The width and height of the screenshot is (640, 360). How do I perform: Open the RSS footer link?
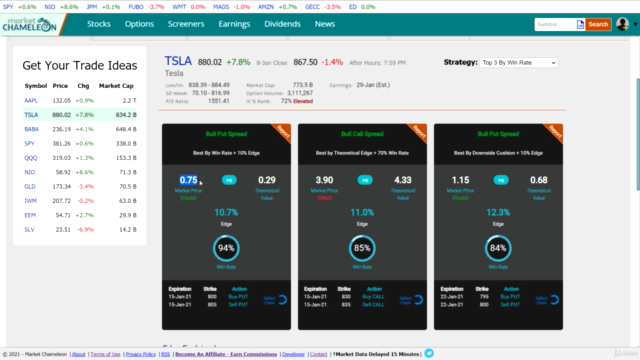pyautogui.click(x=165, y=354)
